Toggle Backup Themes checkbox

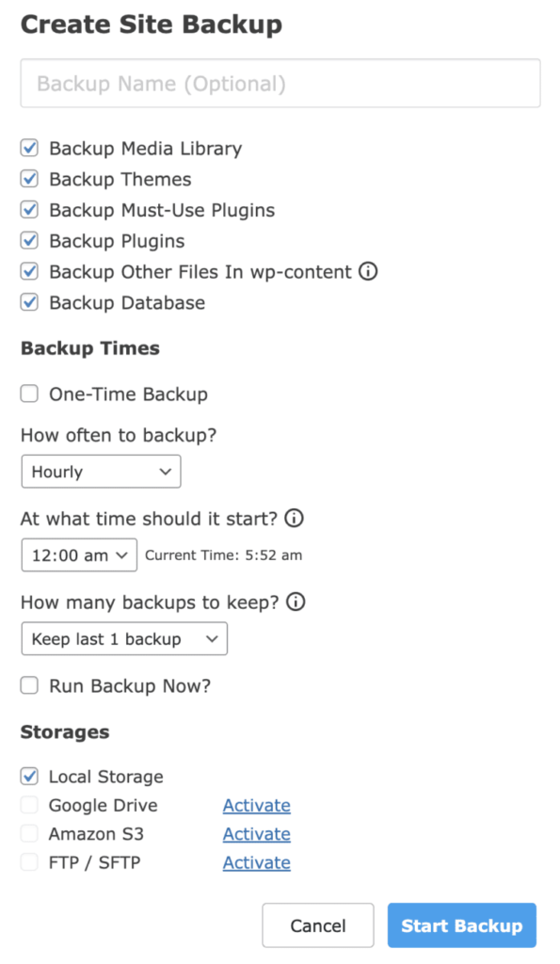point(29,179)
